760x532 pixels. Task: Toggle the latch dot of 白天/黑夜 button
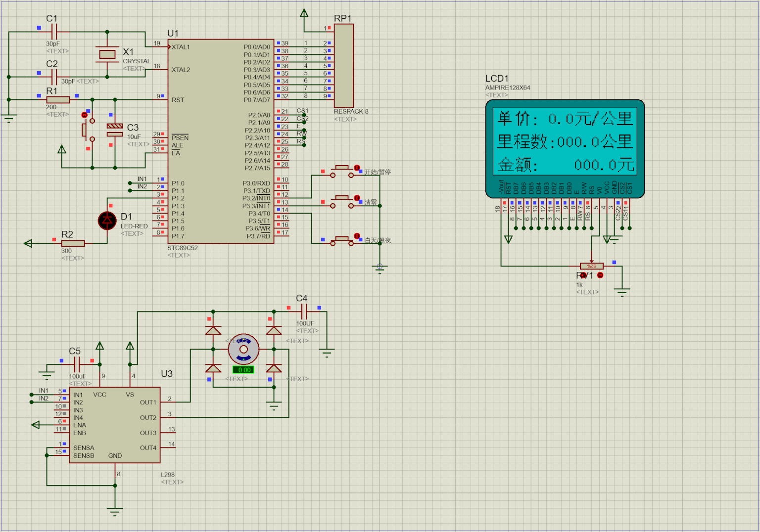click(357, 236)
